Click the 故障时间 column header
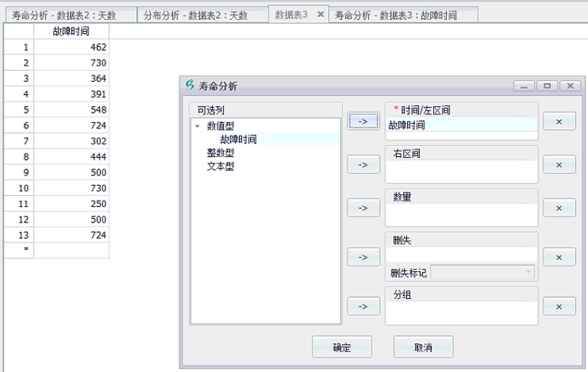Screen dimensions: 588x372 [71, 32]
